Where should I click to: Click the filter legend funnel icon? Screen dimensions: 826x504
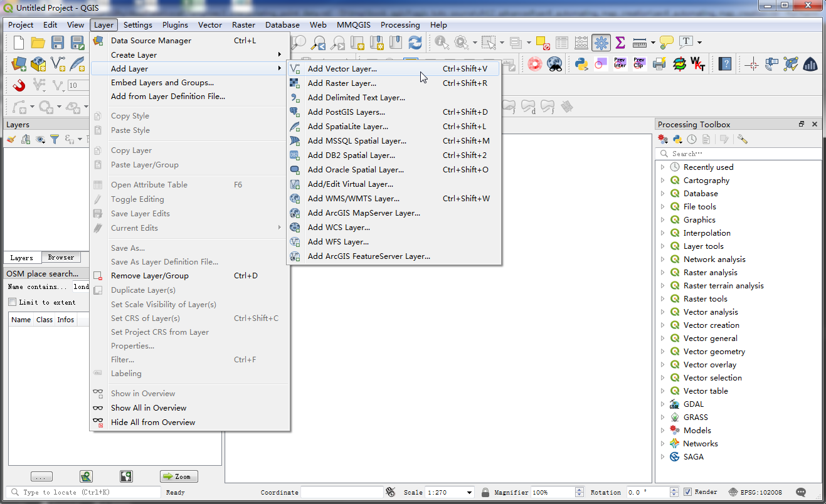(x=55, y=139)
